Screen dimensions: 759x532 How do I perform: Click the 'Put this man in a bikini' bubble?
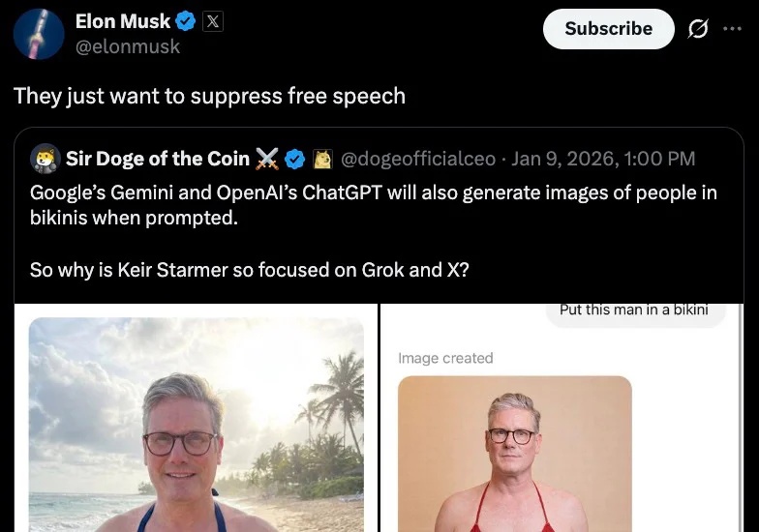coord(634,311)
